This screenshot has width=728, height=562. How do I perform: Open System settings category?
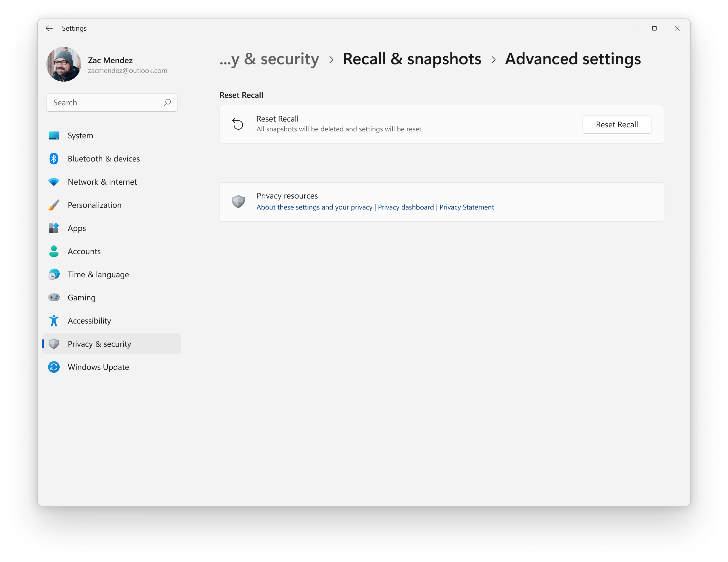coord(112,136)
